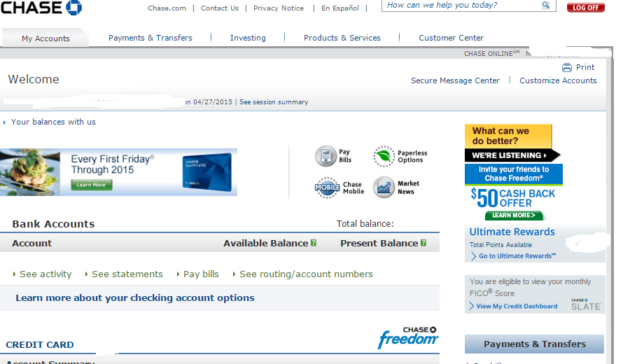Go to Chase.com link
The height and width of the screenshot is (364, 644).
pos(167,8)
